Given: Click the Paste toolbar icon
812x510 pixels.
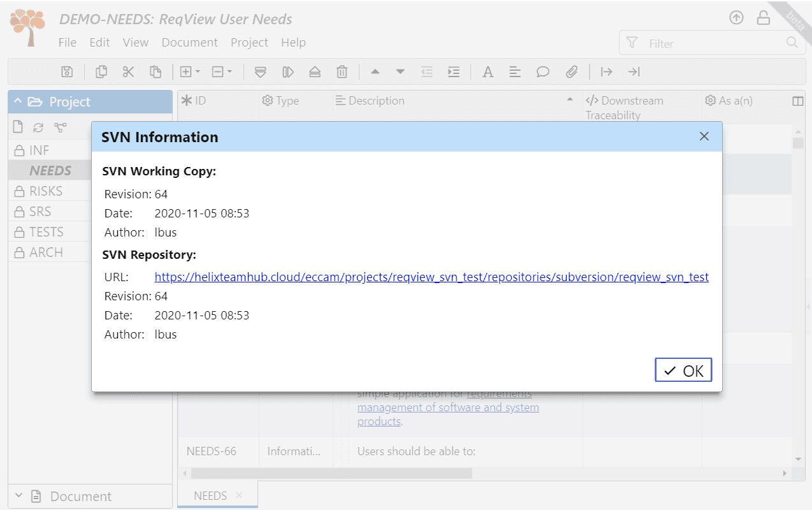Looking at the screenshot, I should point(156,71).
